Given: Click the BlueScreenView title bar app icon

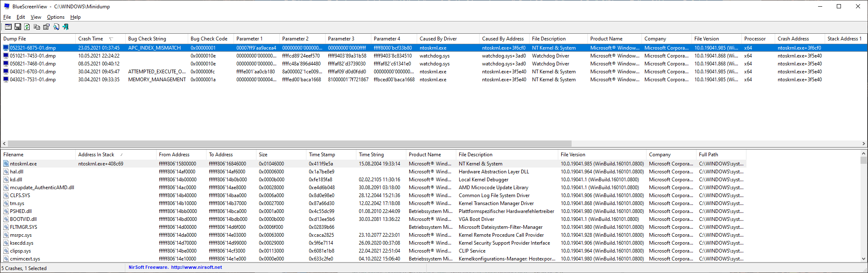Looking at the screenshot, I should pyautogui.click(x=7, y=6).
